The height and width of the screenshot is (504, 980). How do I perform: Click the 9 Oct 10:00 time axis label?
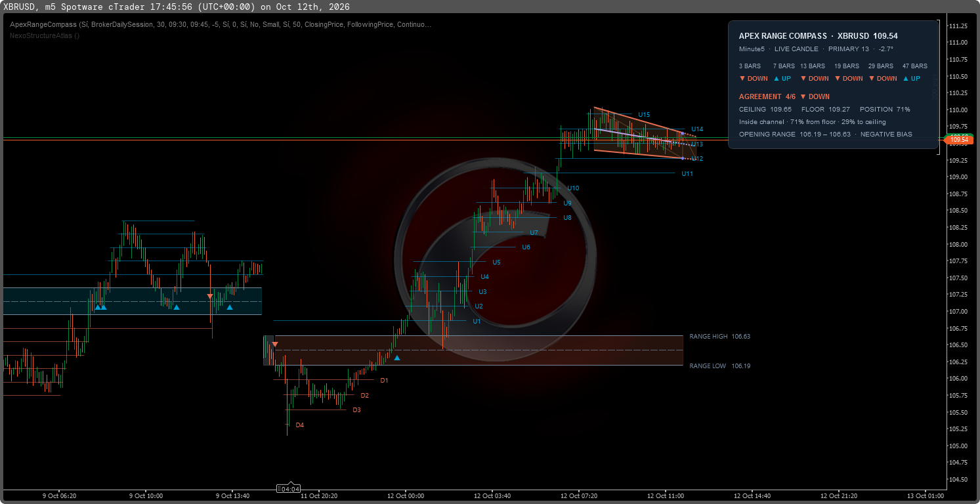coord(146,496)
